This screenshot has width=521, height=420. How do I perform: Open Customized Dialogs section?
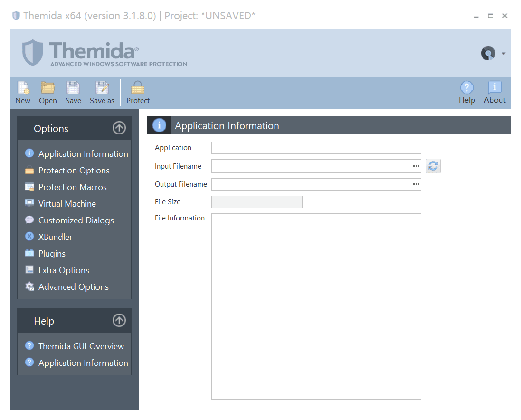pyautogui.click(x=76, y=220)
